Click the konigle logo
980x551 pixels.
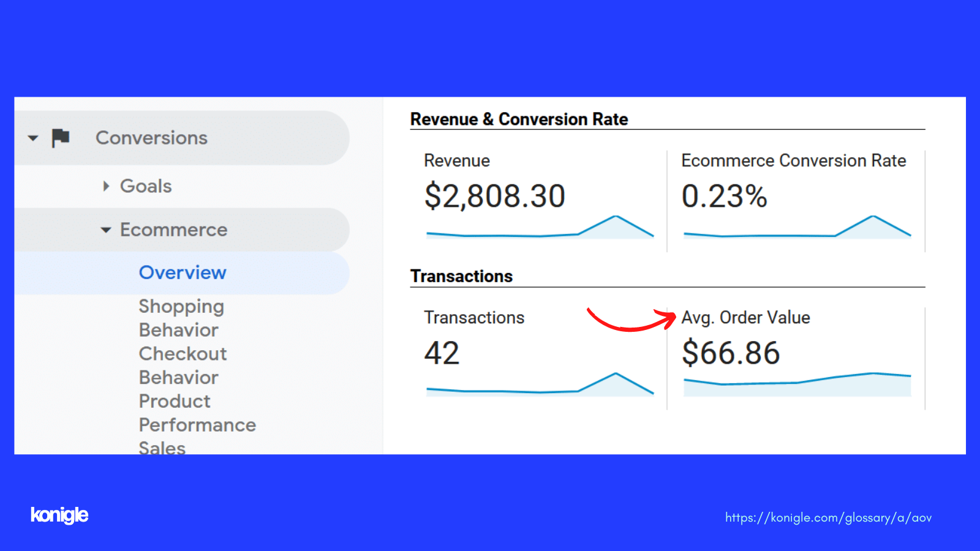click(59, 515)
